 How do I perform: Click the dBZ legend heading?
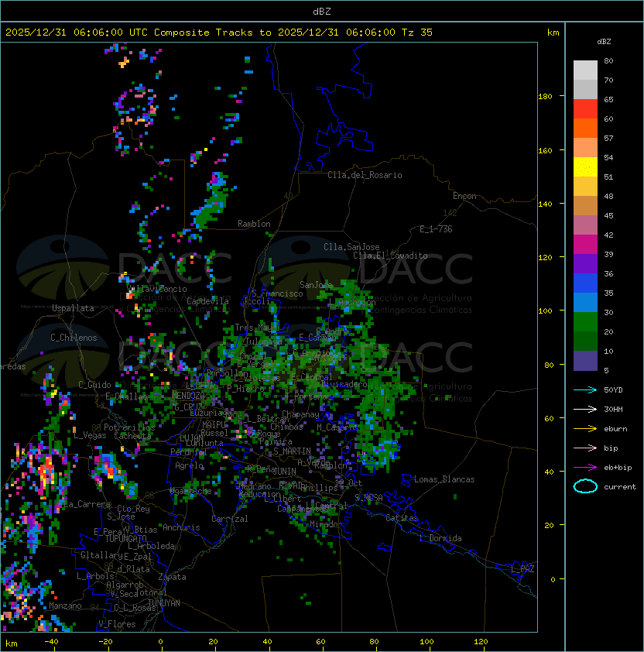tap(604, 42)
